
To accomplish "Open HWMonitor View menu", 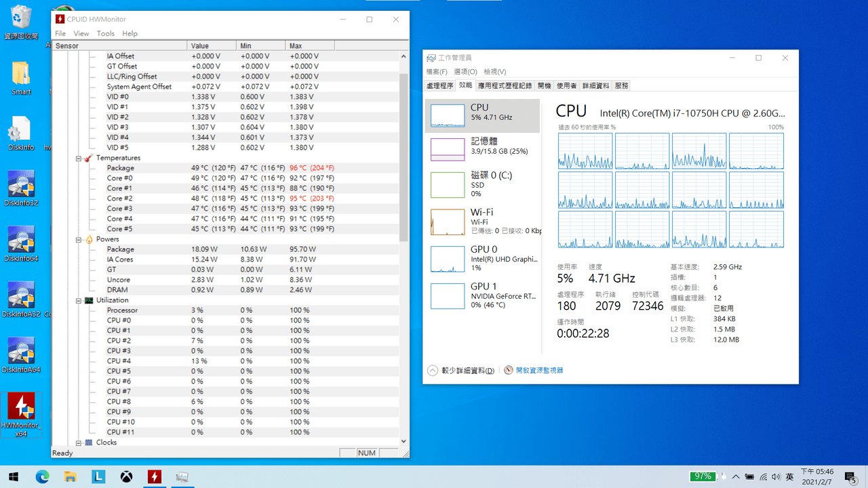I will pyautogui.click(x=81, y=33).
